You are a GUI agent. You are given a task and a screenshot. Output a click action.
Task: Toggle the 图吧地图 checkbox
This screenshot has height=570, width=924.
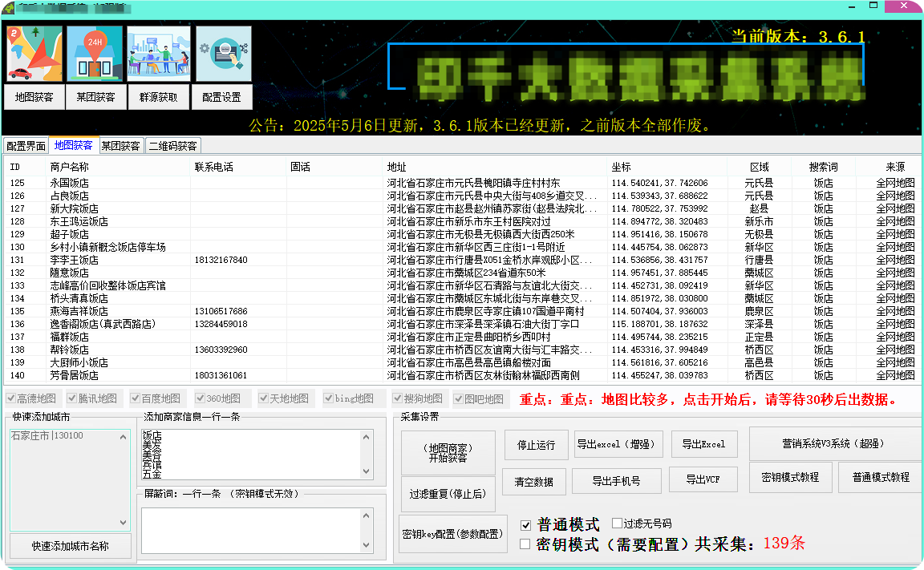(x=459, y=399)
